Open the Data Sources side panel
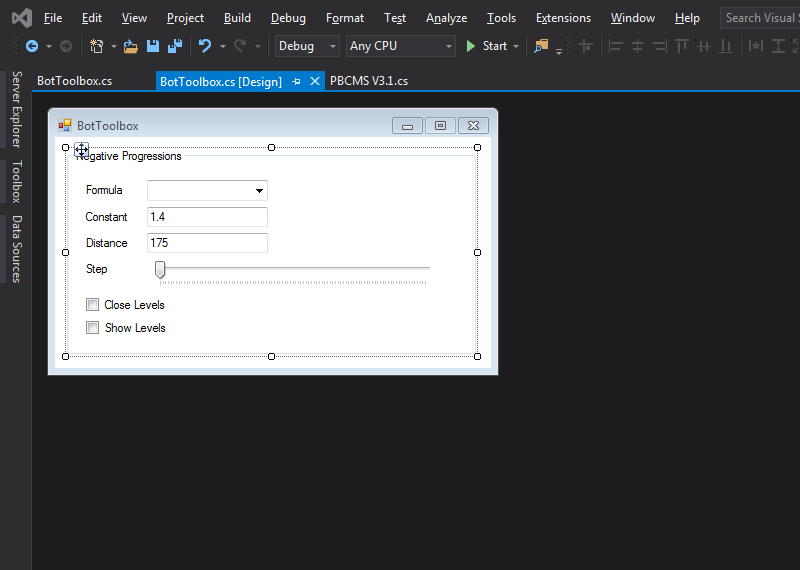The height and width of the screenshot is (570, 800). click(17, 249)
